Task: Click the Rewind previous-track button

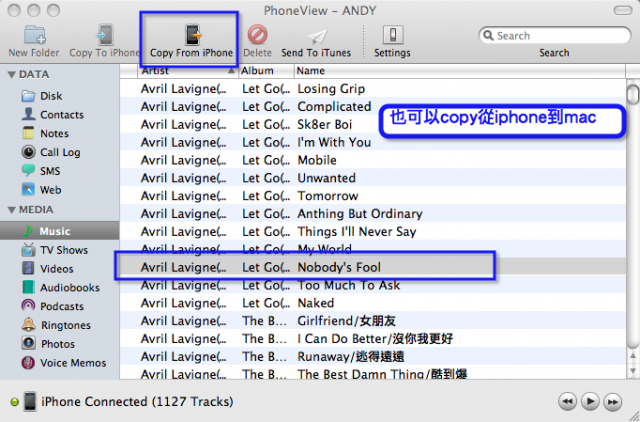Action: [x=567, y=402]
